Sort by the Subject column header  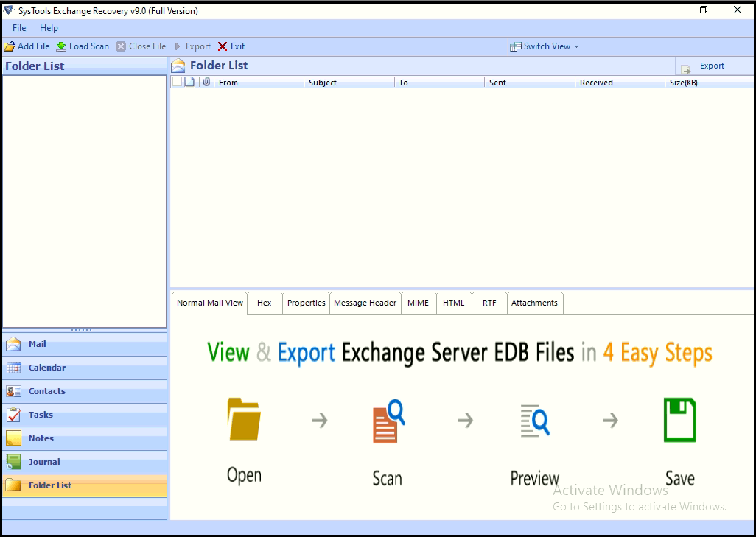point(349,83)
